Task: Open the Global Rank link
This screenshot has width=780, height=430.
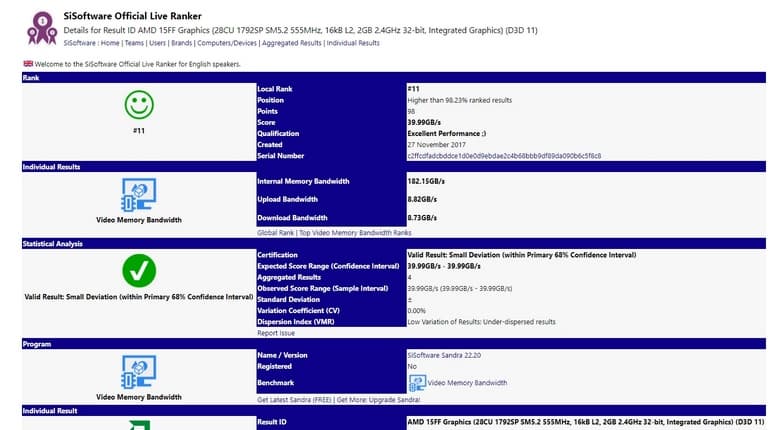Action: click(x=276, y=233)
